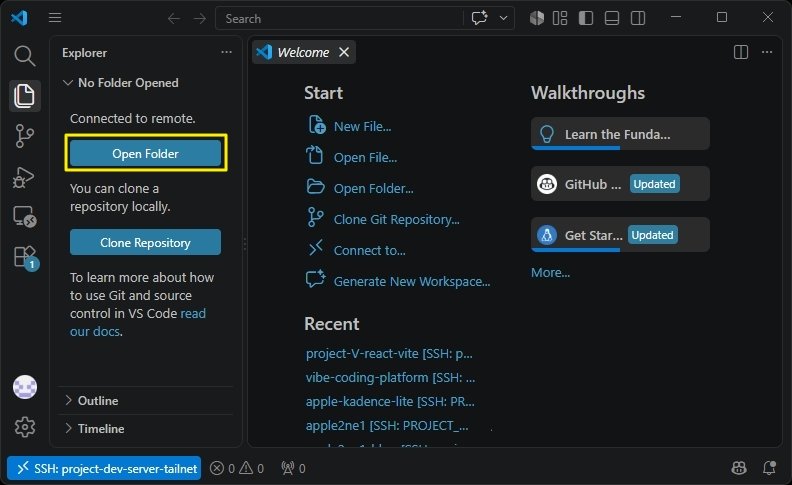Open the hamburger application menu
This screenshot has height=485, width=792.
(x=55, y=18)
